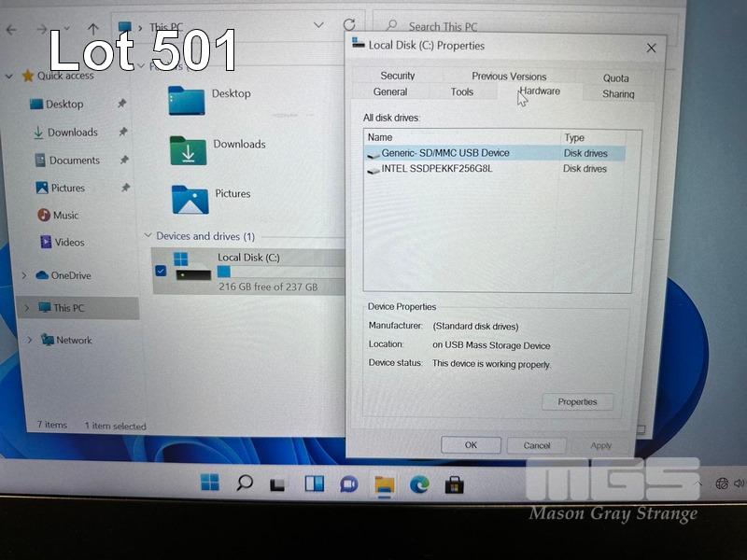Open the Downloads folder icon
The image size is (747, 560).
188,150
